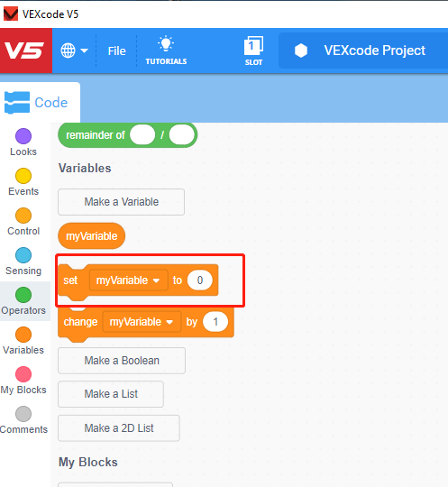Switch to the Code tab
The height and width of the screenshot is (487, 448).
[36, 103]
